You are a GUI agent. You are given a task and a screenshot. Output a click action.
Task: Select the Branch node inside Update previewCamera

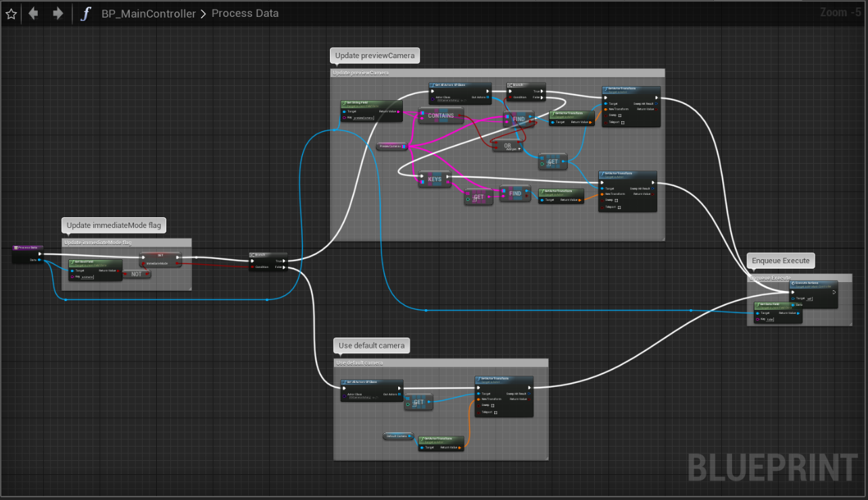tap(526, 91)
